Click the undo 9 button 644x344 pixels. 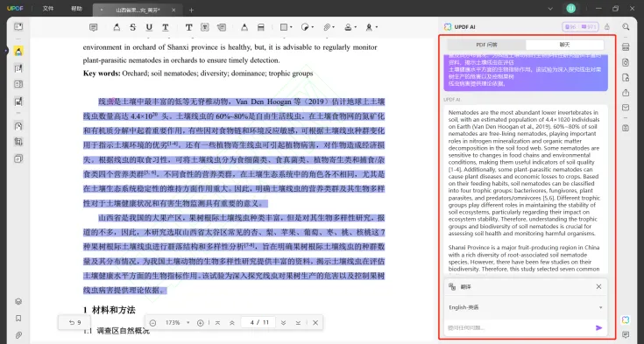point(75,323)
